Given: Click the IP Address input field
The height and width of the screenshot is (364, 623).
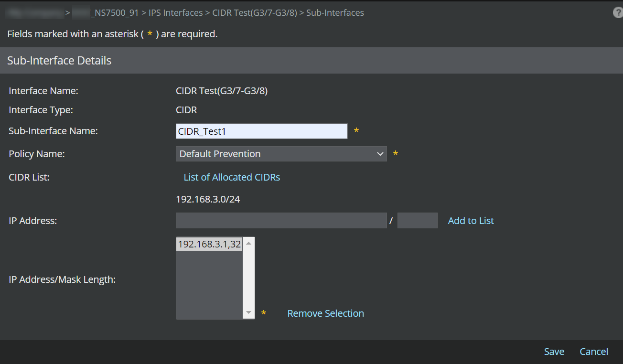Looking at the screenshot, I should (281, 221).
